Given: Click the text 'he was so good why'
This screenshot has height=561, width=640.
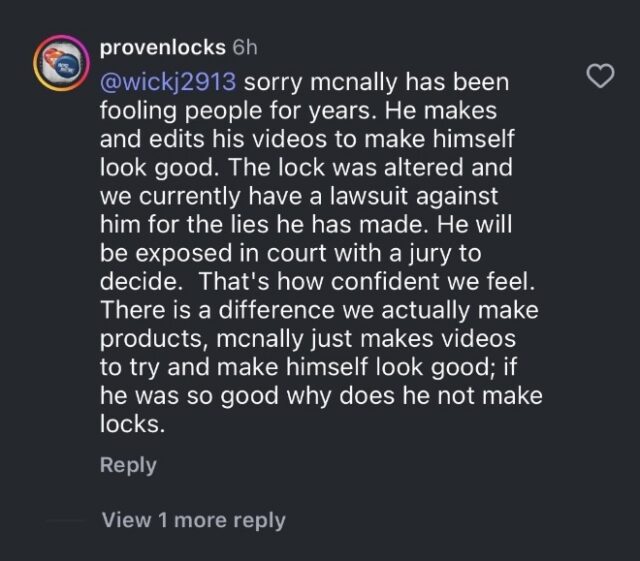Looking at the screenshot, I should click(245, 396).
